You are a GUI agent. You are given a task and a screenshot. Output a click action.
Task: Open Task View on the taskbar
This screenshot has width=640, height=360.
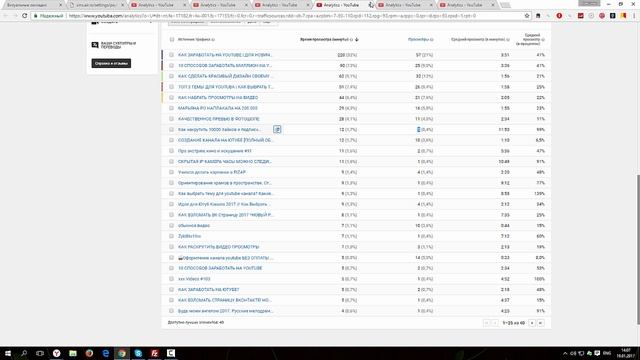[40, 353]
